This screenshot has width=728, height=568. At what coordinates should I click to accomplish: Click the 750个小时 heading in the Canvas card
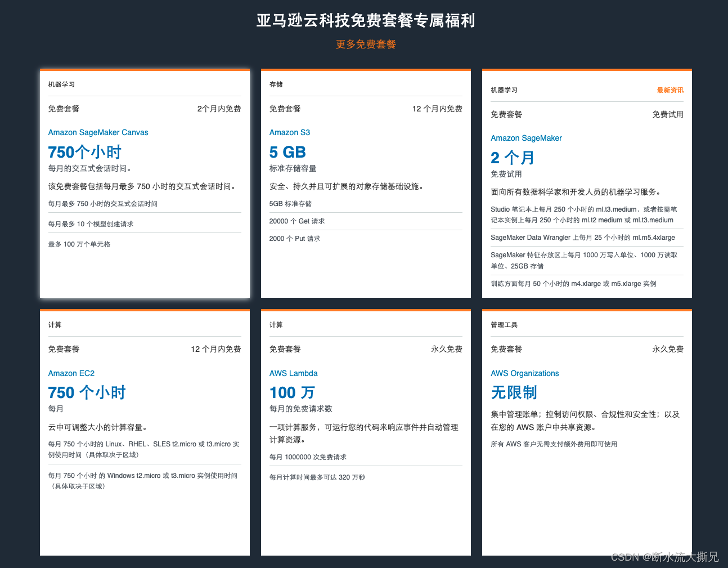pos(84,152)
